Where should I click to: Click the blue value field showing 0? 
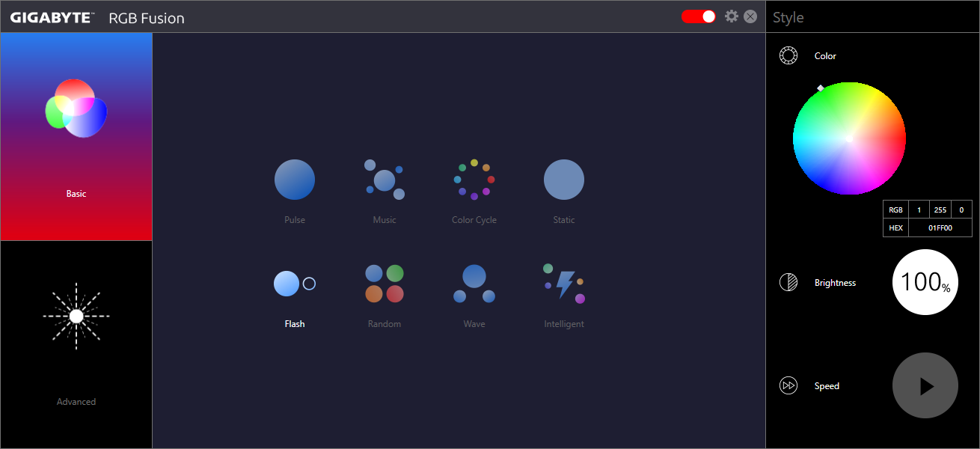pos(961,210)
